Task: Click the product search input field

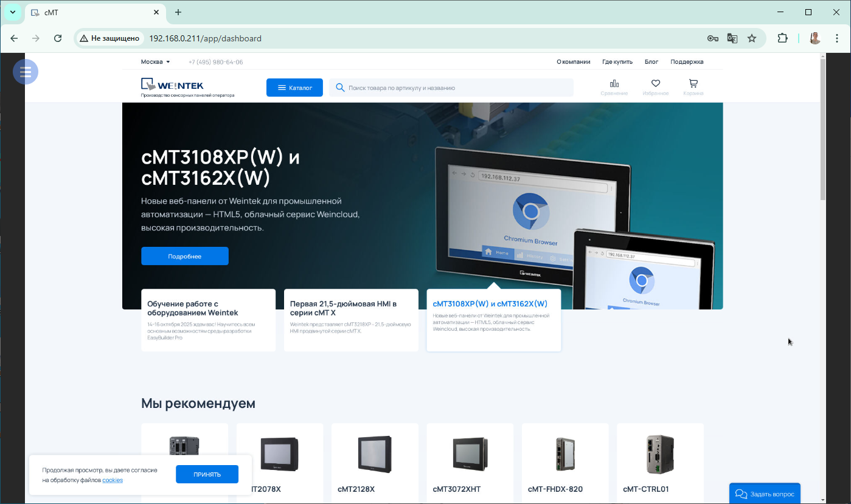Action: (456, 88)
